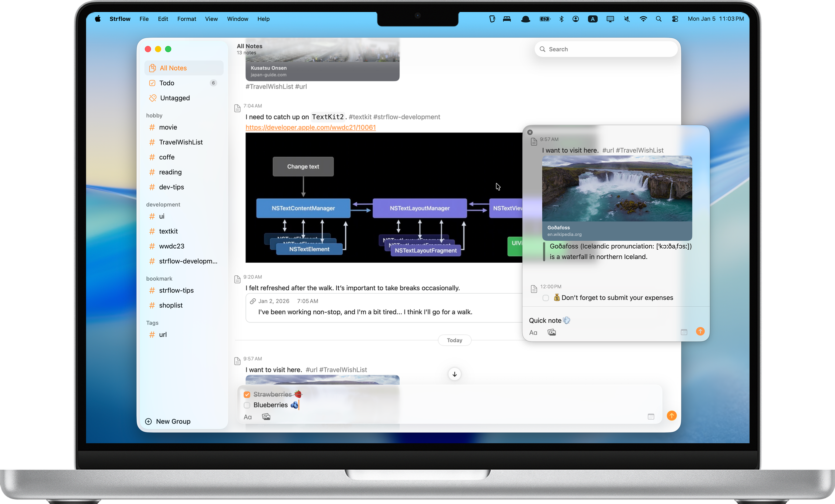Check the submit your expenses checkbox
Viewport: 835px width, 504px height.
point(546,298)
